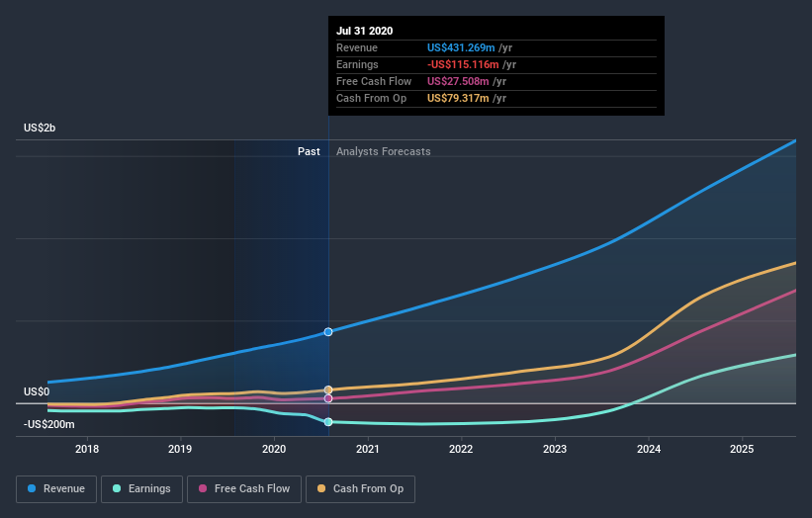Click the 2022 x-axis label
Image resolution: width=812 pixels, height=518 pixels.
[461, 449]
